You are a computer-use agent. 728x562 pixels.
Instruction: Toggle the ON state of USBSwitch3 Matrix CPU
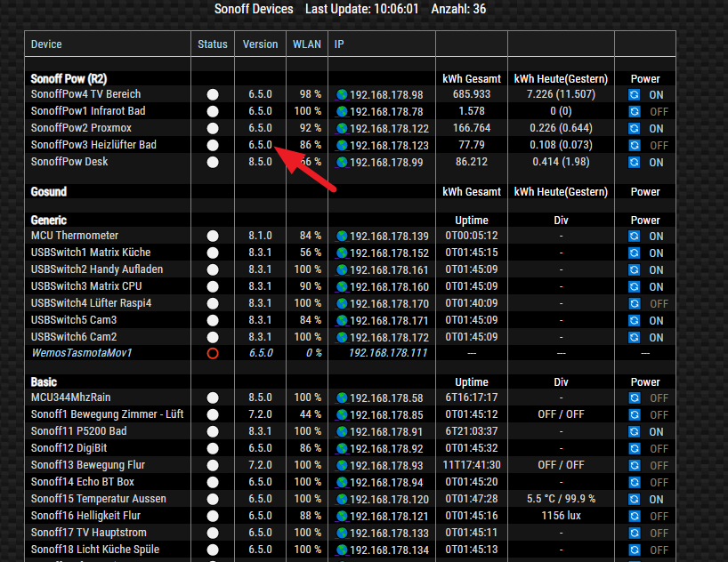tap(656, 287)
